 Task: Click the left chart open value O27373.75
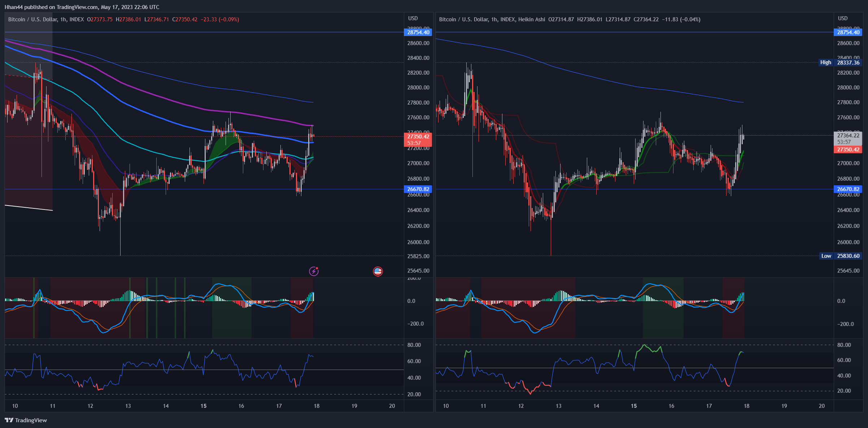tap(100, 19)
